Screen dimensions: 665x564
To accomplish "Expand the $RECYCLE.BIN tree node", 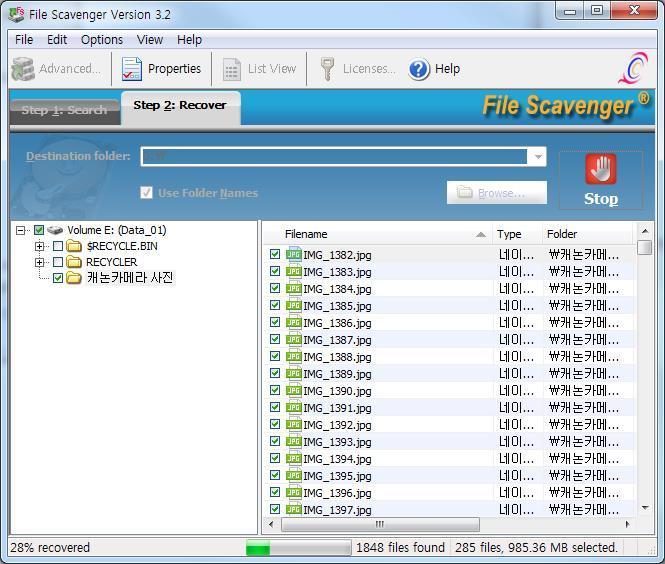I will tap(39, 246).
